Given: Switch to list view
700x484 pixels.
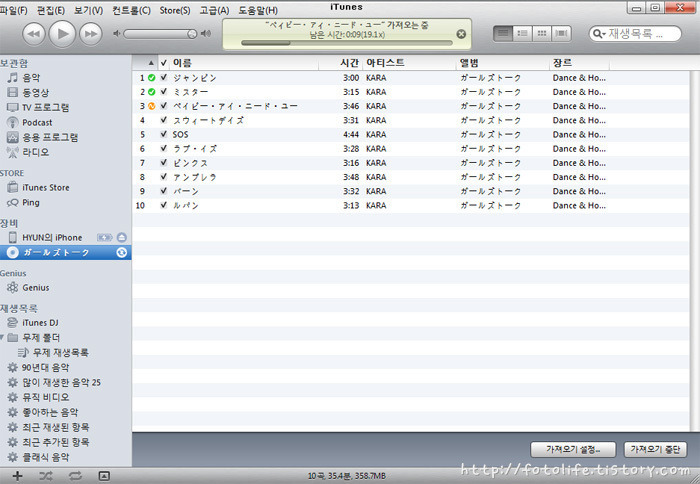Looking at the screenshot, I should click(x=503, y=33).
